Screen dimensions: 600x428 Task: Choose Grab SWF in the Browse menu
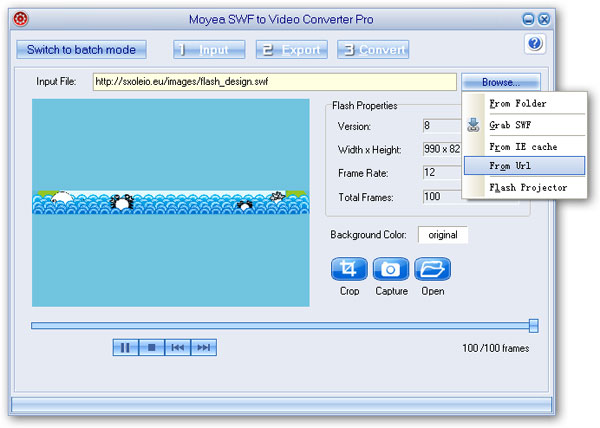coord(525,125)
